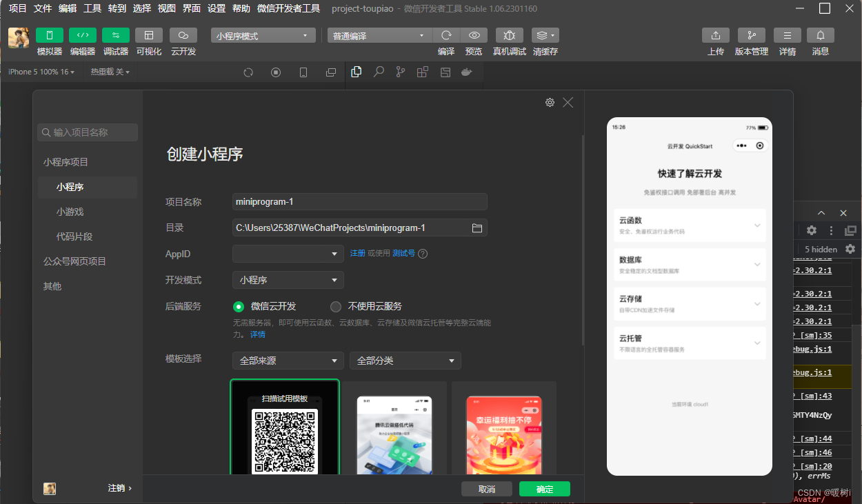Click the simulator refresh icon
Image resolution: width=862 pixels, height=504 pixels.
click(x=249, y=72)
